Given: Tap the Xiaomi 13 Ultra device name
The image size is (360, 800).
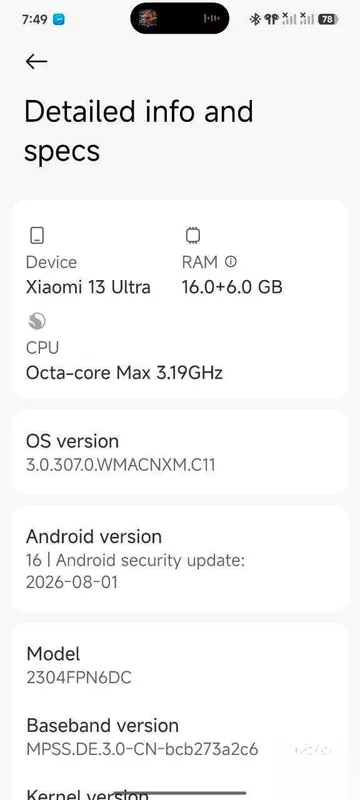Looking at the screenshot, I should point(88,287).
